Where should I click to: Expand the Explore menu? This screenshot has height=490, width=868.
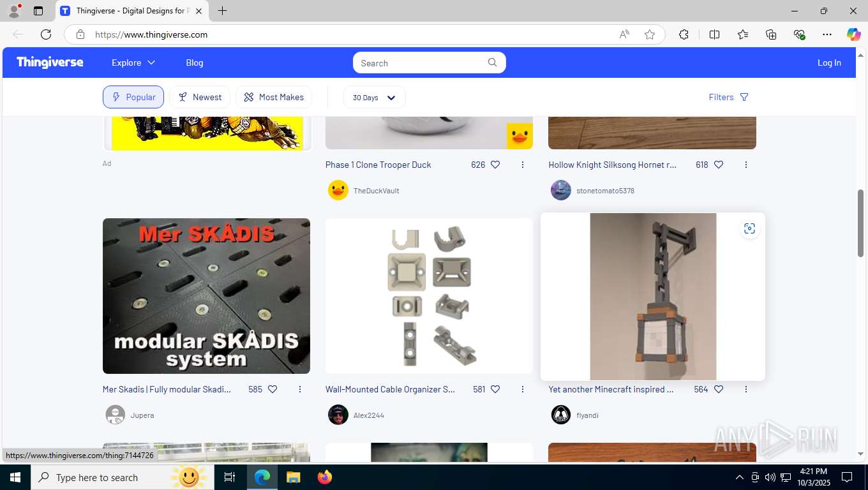coord(133,63)
